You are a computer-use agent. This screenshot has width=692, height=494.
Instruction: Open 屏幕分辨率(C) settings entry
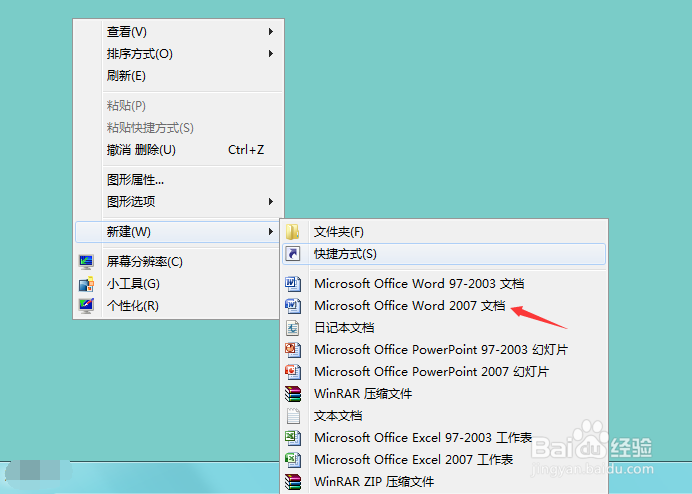178,262
